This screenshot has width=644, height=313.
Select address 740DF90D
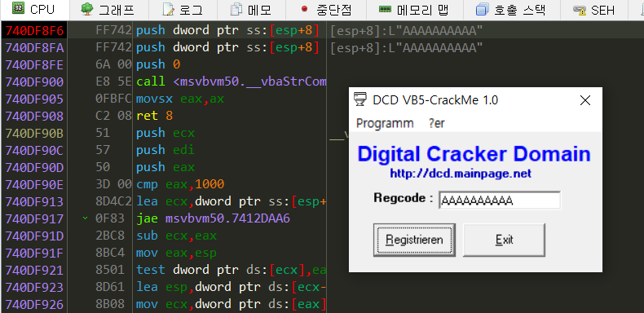(34, 167)
